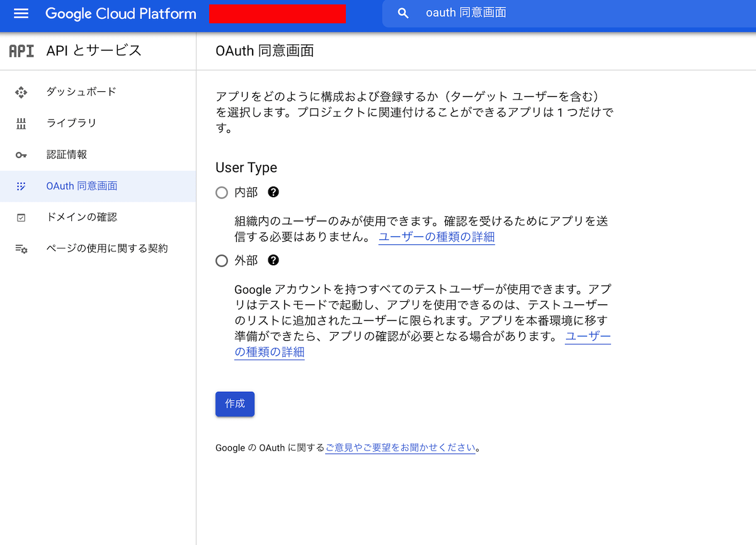756x545 pixels.
Task: Click the search magnifier icon
Action: (404, 13)
